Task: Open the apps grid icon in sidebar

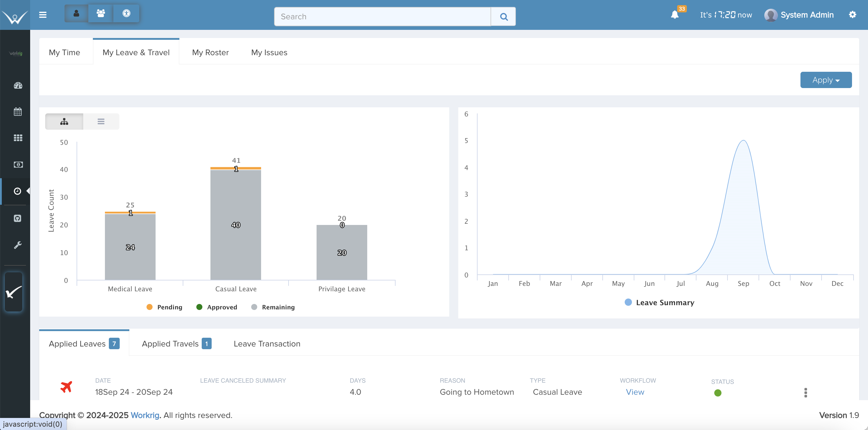Action: (17, 138)
